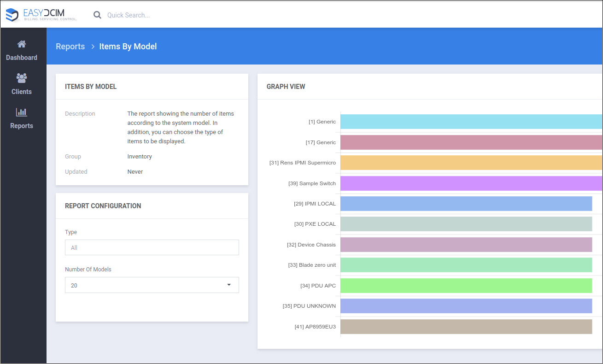The image size is (603, 364).
Task: Click the Reports bar chart icon
Action: click(22, 112)
